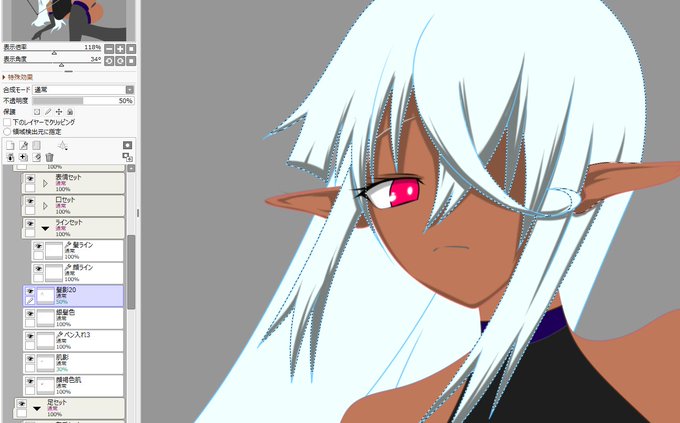Hide the 肌影 layer
This screenshot has width=680, height=423.
click(x=29, y=359)
